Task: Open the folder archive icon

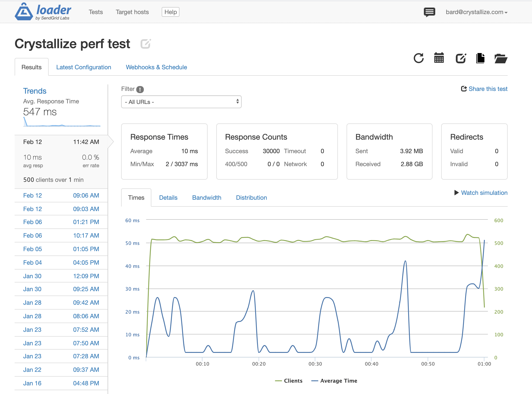Action: coord(501,58)
